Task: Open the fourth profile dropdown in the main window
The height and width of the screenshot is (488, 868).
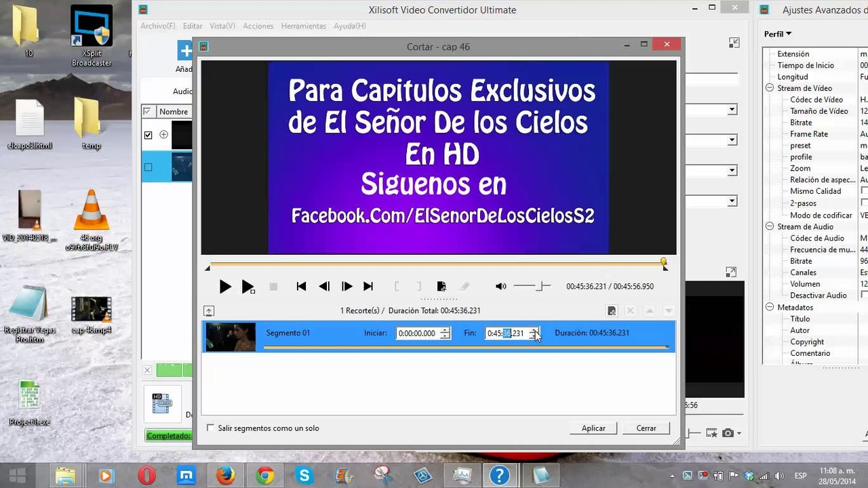Action: click(732, 201)
